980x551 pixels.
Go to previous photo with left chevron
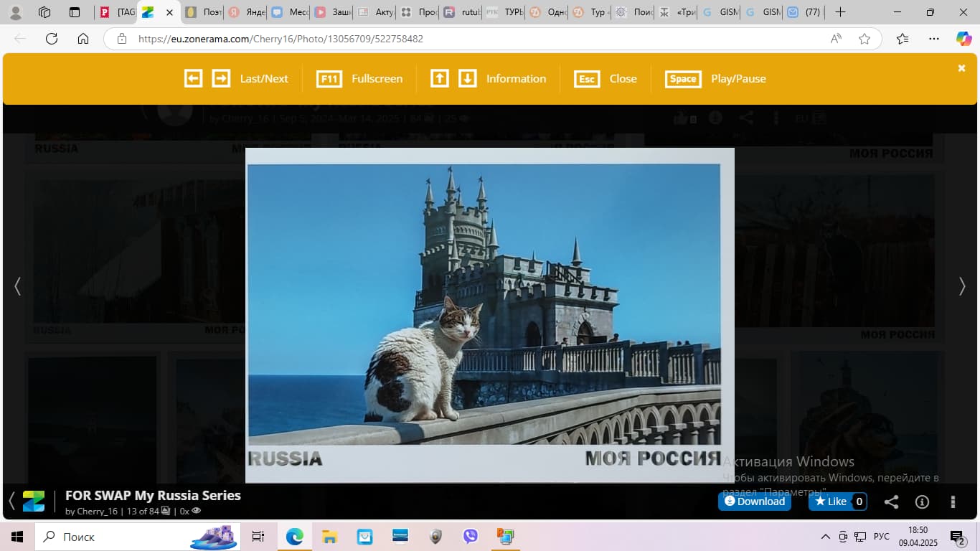pos(17,286)
